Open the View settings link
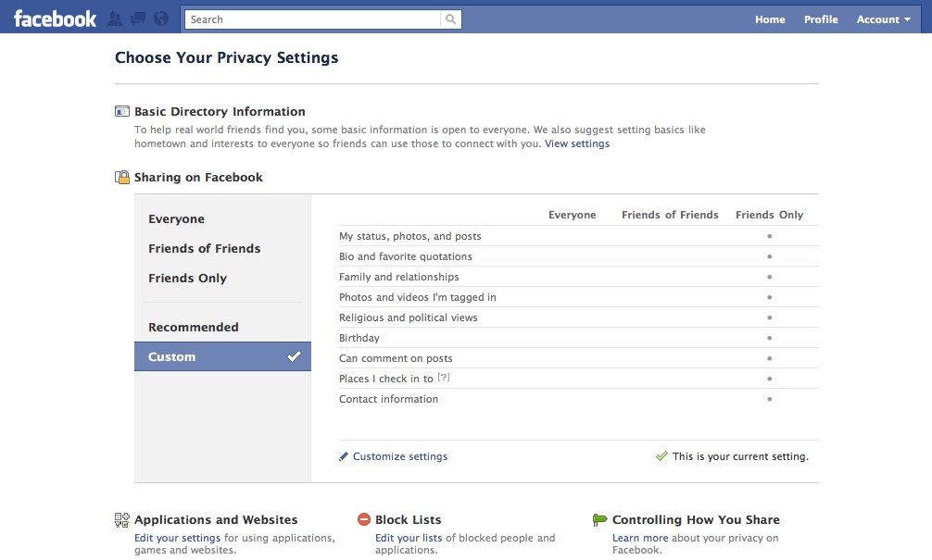Image resolution: width=932 pixels, height=560 pixels. coord(577,143)
